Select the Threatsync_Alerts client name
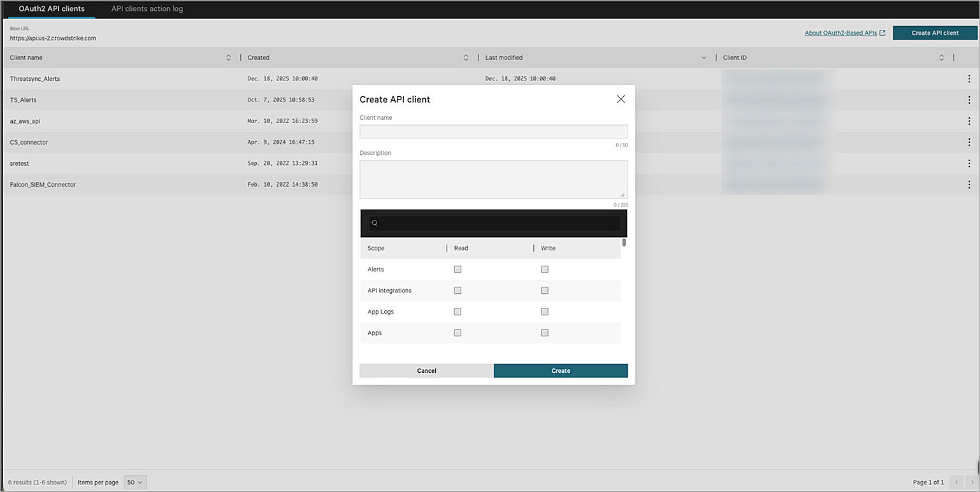 (35, 79)
